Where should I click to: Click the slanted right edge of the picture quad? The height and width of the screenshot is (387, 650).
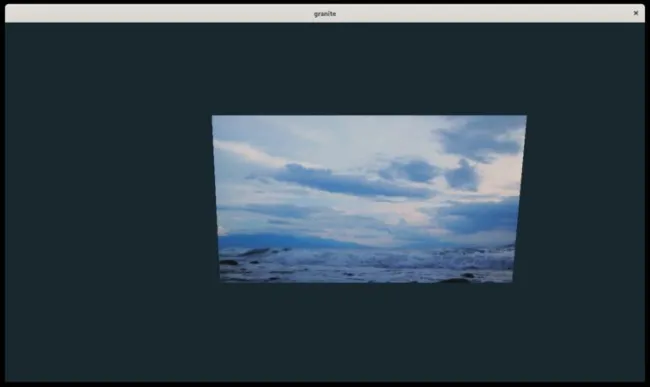tap(520, 199)
